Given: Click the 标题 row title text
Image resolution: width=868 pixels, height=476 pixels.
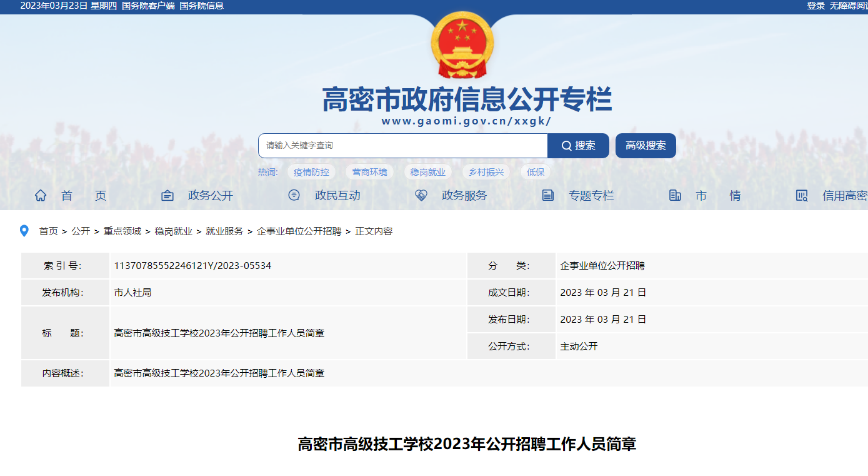Looking at the screenshot, I should (219, 333).
